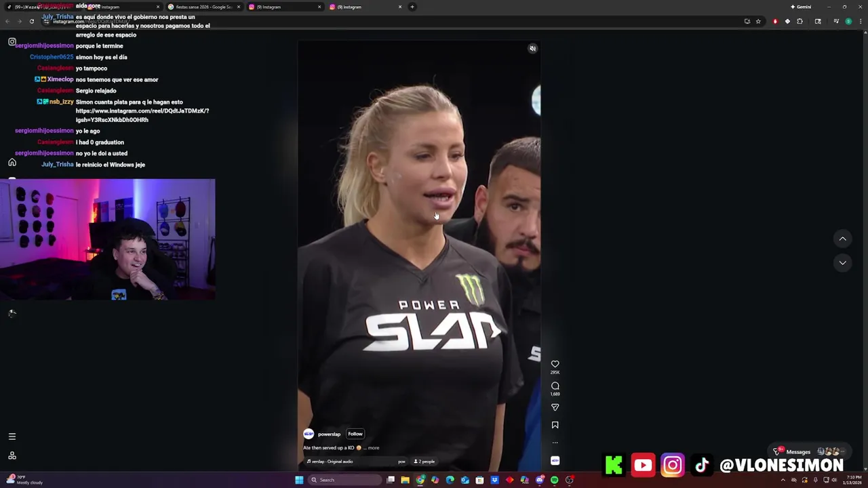
Task: Click the Instagram logo in the sidebar
Action: click(12, 42)
